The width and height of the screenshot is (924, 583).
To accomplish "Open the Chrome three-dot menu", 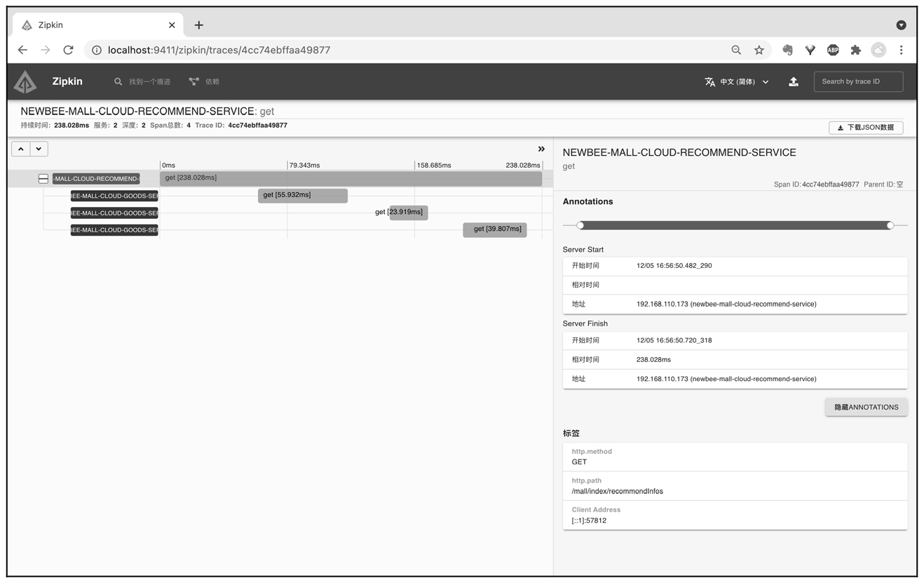I will pyautogui.click(x=902, y=50).
